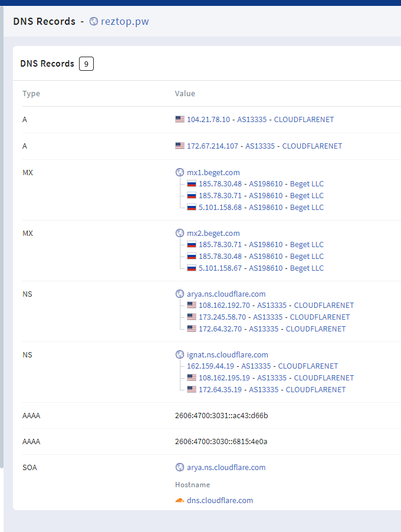Click US flag beside 173.245.58.70

click(x=192, y=317)
